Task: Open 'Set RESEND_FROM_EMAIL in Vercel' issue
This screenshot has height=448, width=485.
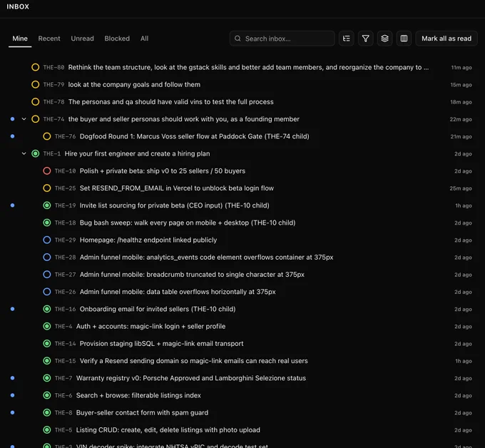Action: 177,188
